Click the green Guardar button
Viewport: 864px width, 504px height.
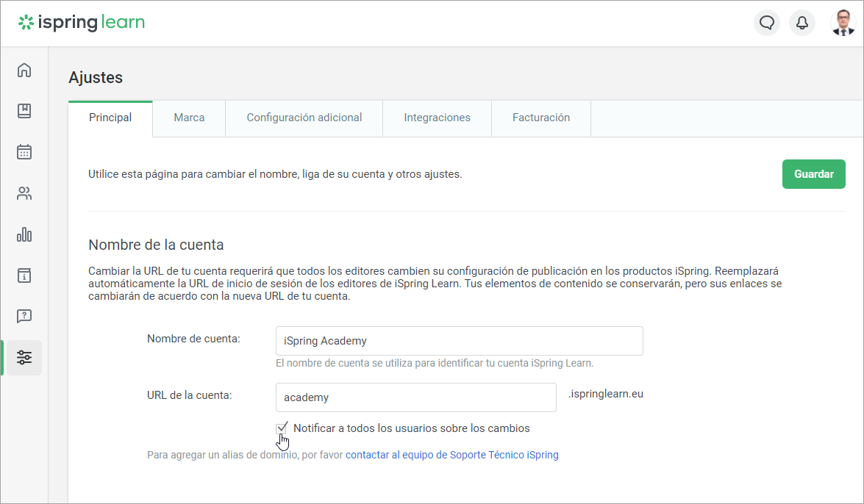point(814,174)
